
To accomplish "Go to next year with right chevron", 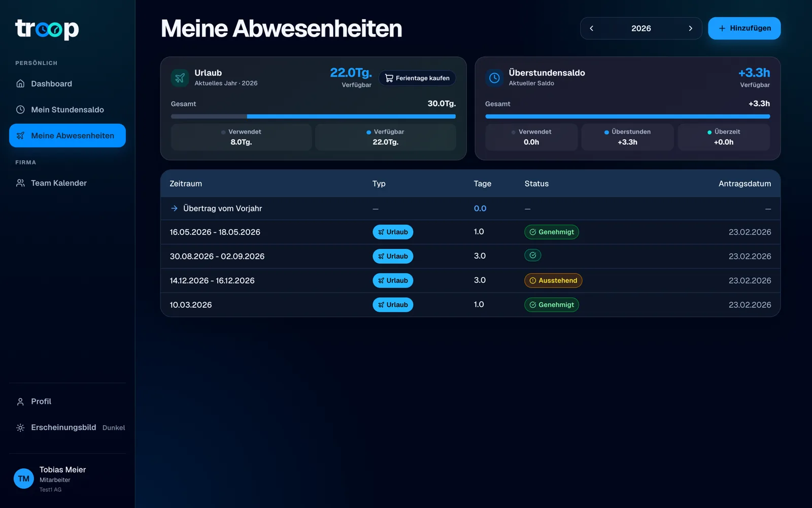I will [690, 28].
